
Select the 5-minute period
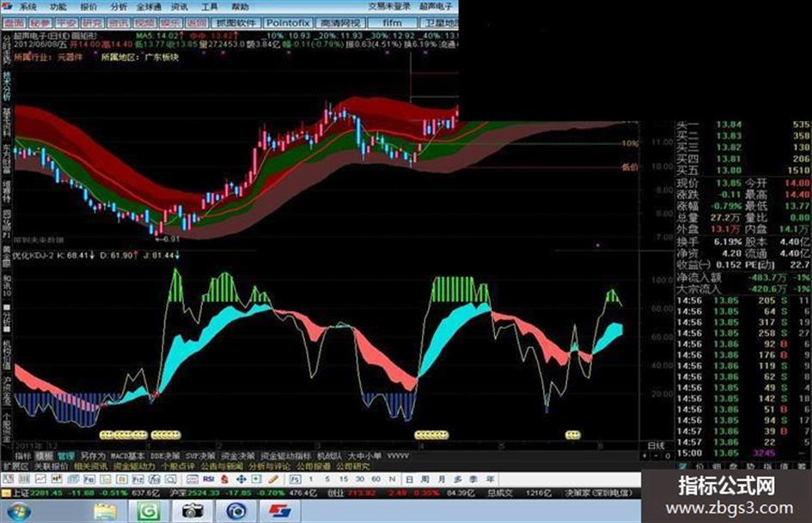(x=327, y=479)
